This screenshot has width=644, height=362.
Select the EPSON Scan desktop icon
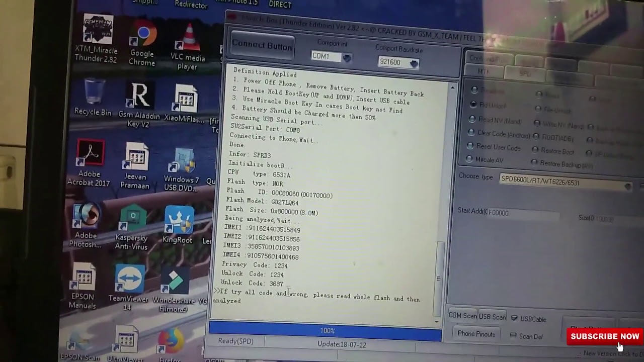tap(80, 346)
